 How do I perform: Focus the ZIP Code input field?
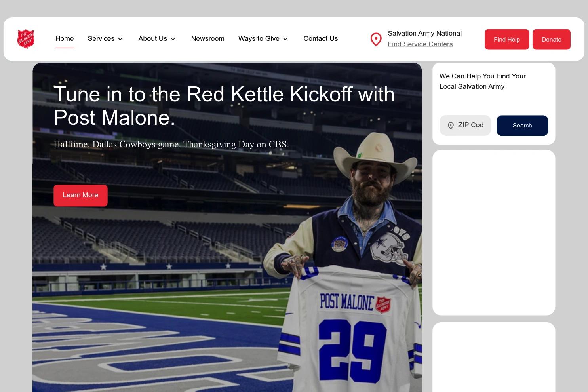465,126
